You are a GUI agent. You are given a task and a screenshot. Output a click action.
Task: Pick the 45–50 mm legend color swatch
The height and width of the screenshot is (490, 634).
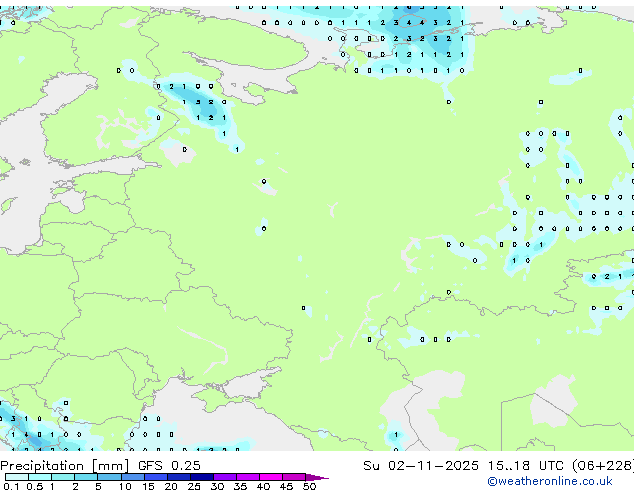(x=294, y=477)
